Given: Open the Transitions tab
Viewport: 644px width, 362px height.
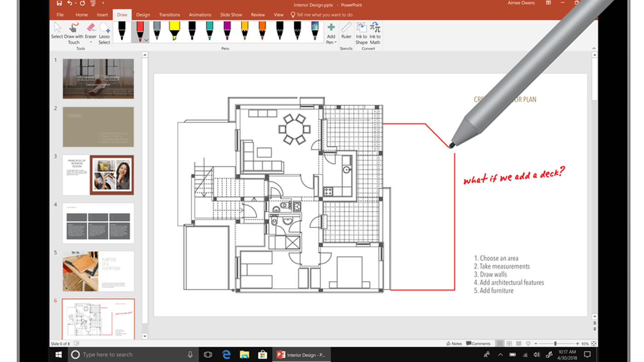Looking at the screenshot, I should [169, 15].
